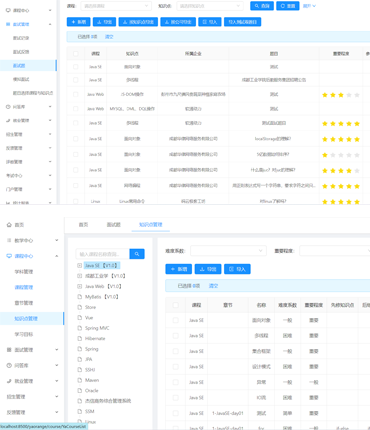Open the 知识点 select dropdown in search bar

point(210,6)
